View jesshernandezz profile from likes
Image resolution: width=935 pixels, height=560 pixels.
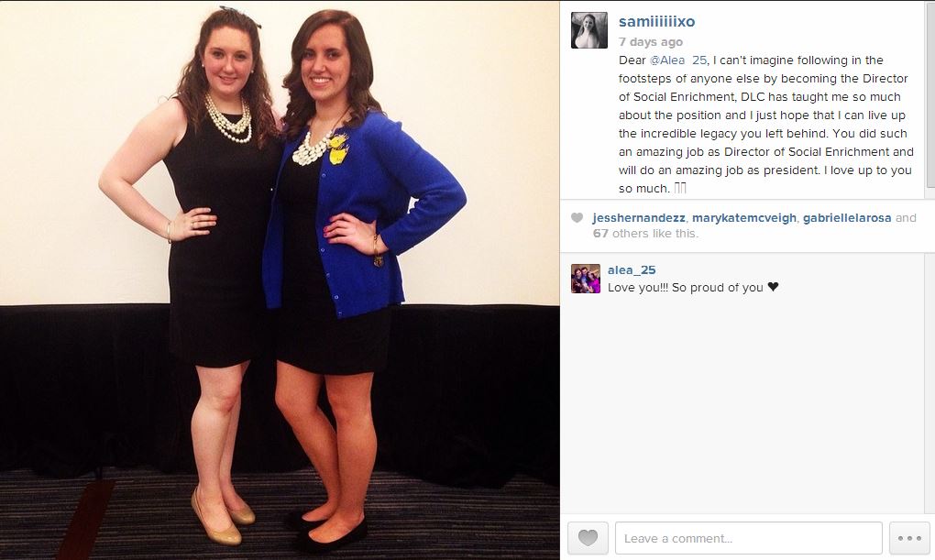[x=639, y=218]
